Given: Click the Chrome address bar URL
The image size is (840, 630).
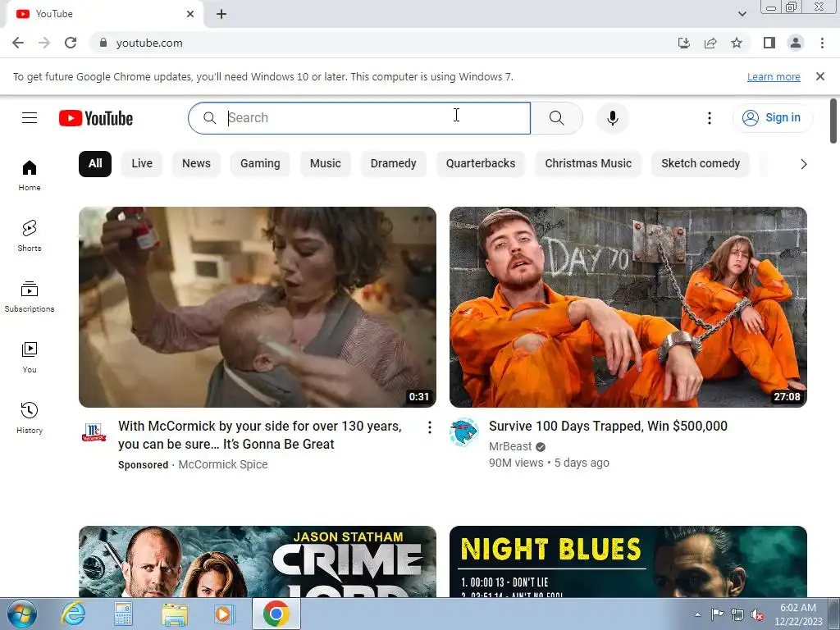Looking at the screenshot, I should click(149, 43).
